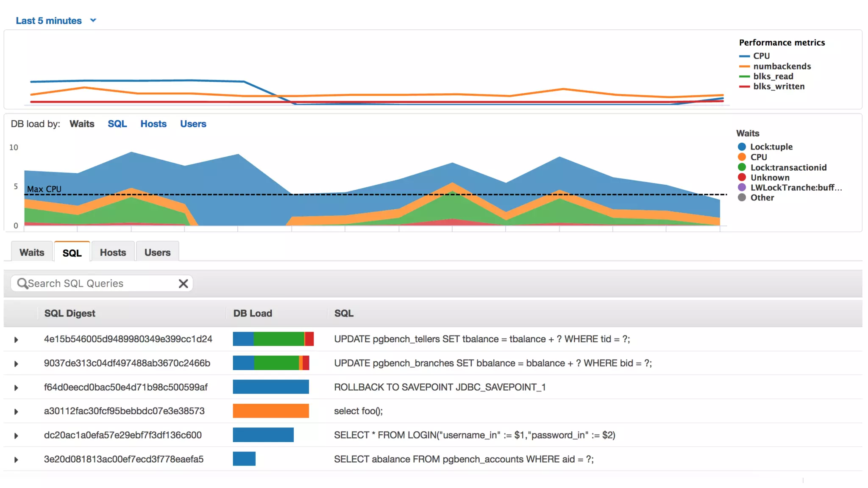This screenshot has height=488, width=868.
Task: Slice DB load by SQL link
Action: coord(117,124)
